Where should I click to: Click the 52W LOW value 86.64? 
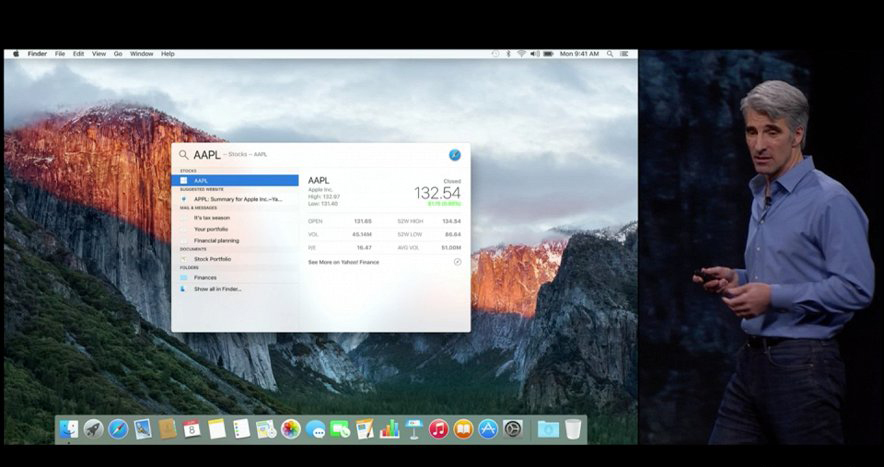pos(453,234)
